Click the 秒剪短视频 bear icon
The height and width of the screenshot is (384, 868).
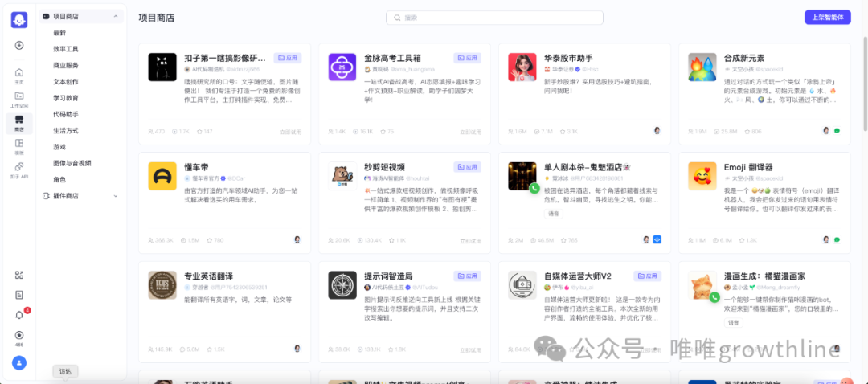342,176
